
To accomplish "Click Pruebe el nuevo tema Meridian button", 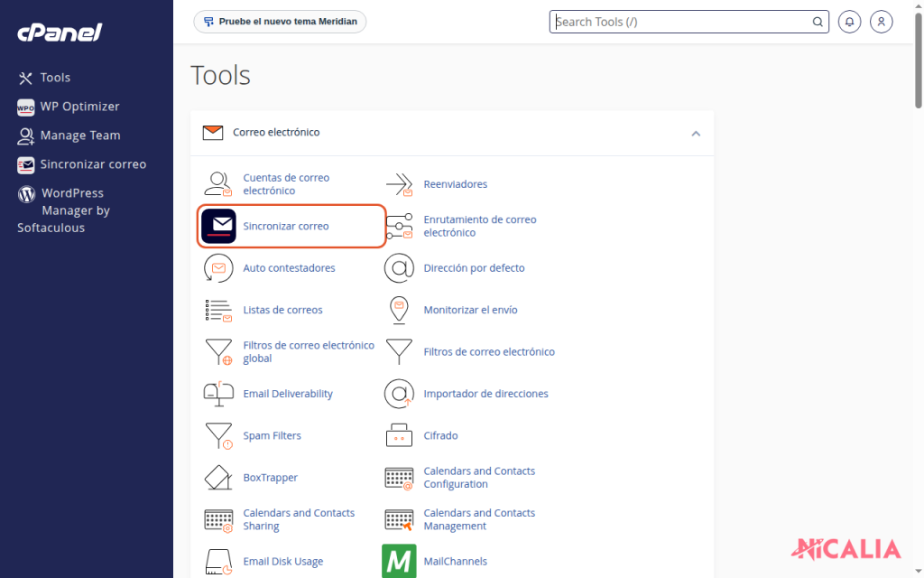I will tap(280, 22).
